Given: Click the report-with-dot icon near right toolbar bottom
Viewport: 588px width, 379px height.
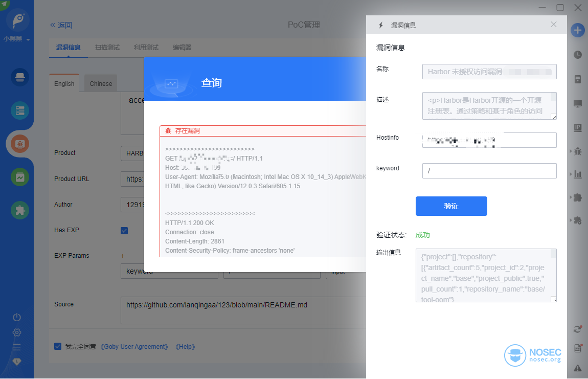Looking at the screenshot, I should click(578, 348).
